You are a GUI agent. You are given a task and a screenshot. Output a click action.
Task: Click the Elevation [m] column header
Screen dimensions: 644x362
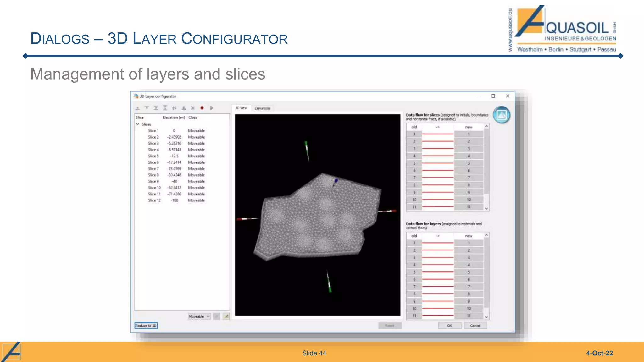(x=174, y=118)
